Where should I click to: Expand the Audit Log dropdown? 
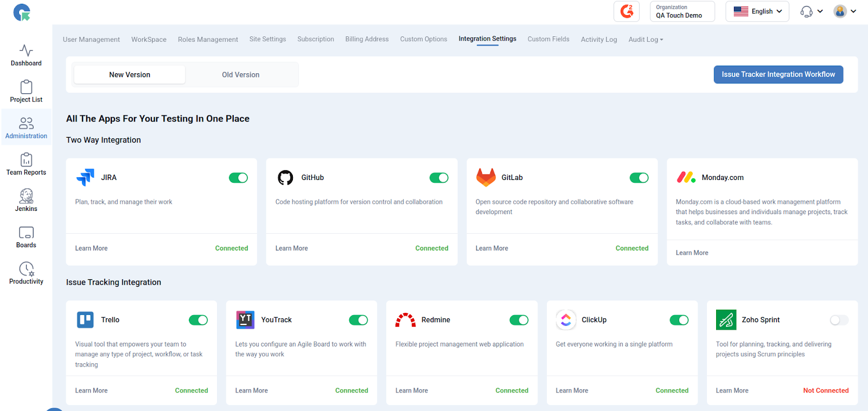coord(646,40)
